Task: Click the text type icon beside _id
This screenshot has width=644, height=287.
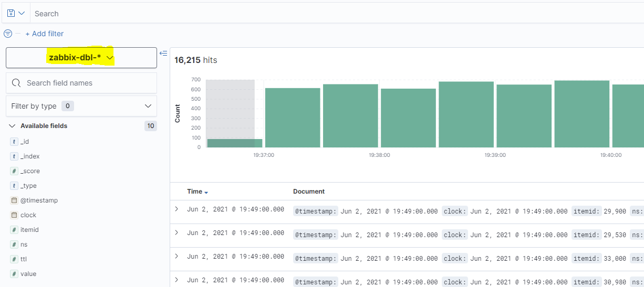Action: 14,142
